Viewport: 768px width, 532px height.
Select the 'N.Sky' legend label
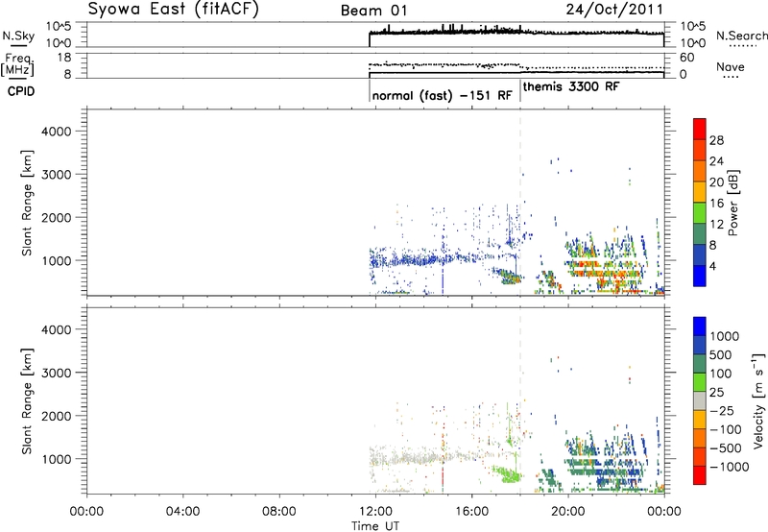[x=18, y=36]
